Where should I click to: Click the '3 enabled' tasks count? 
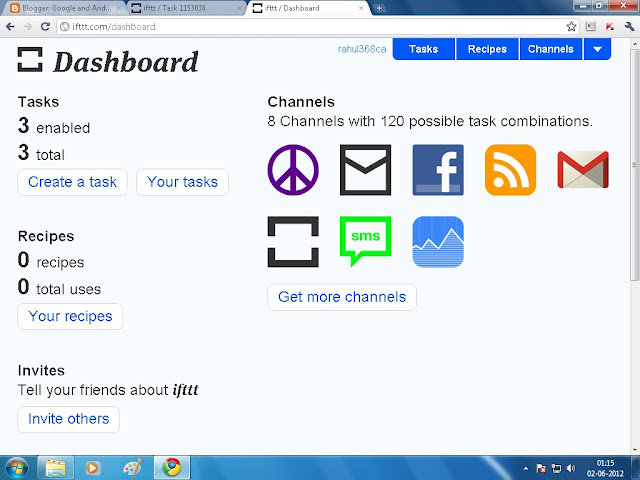pos(54,126)
